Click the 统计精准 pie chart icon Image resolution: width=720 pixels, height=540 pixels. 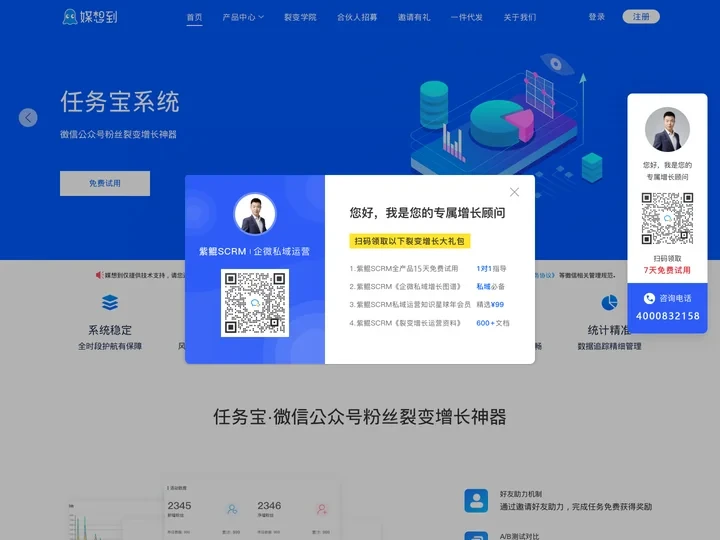pyautogui.click(x=609, y=303)
